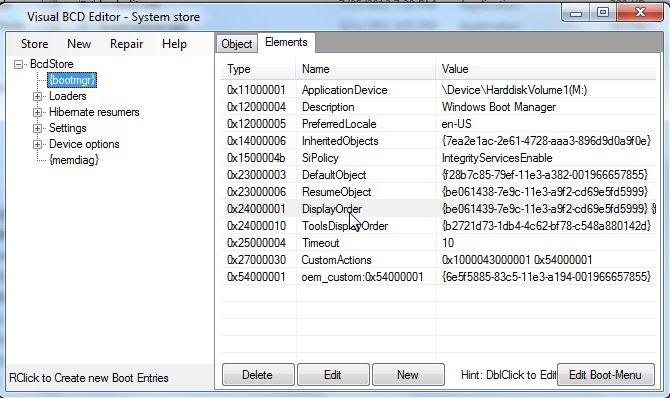
Task: Sort by the Type column header
Action: [x=258, y=69]
